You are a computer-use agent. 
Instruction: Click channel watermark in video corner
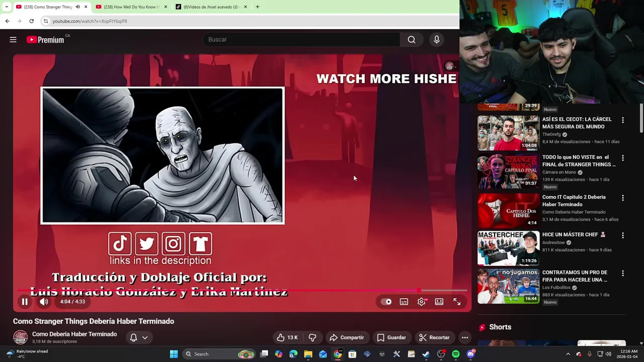(x=450, y=66)
